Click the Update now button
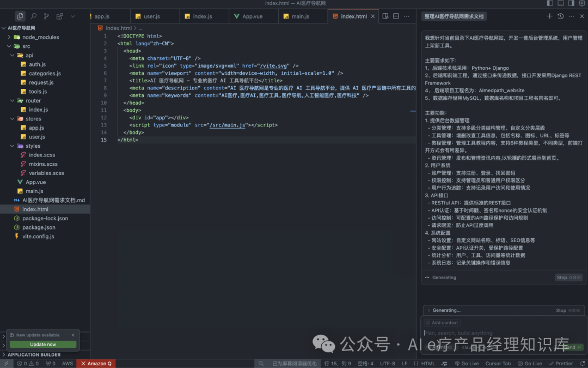The height and width of the screenshot is (368, 588). coord(43,345)
